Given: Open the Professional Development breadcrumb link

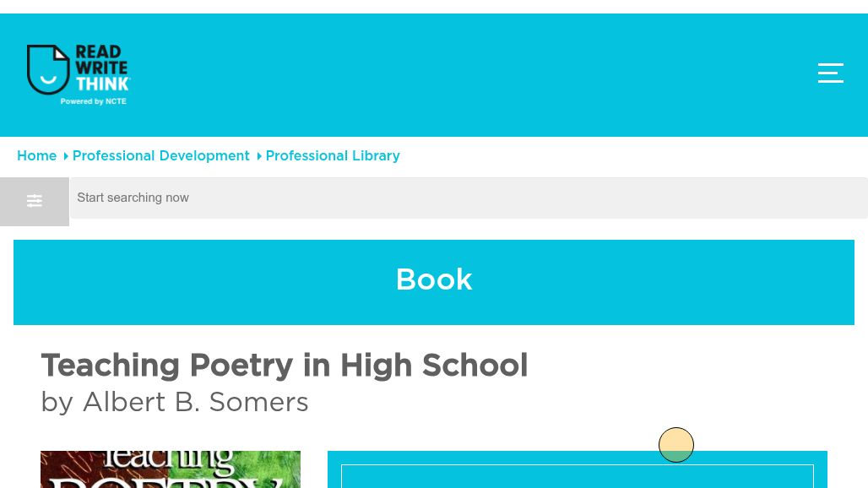Looking at the screenshot, I should (x=161, y=156).
